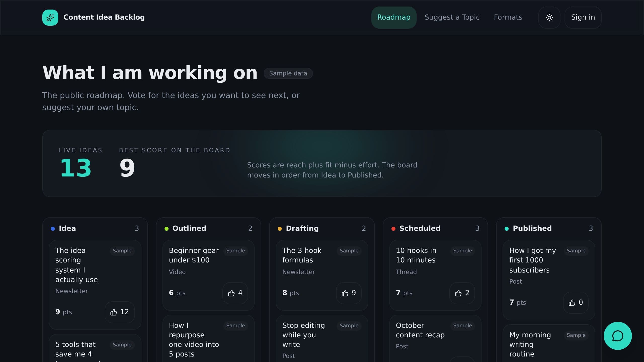Viewport: 644px width, 362px height.
Task: Click the Sample tag on 'Beginner gear' card
Action: tap(235, 251)
